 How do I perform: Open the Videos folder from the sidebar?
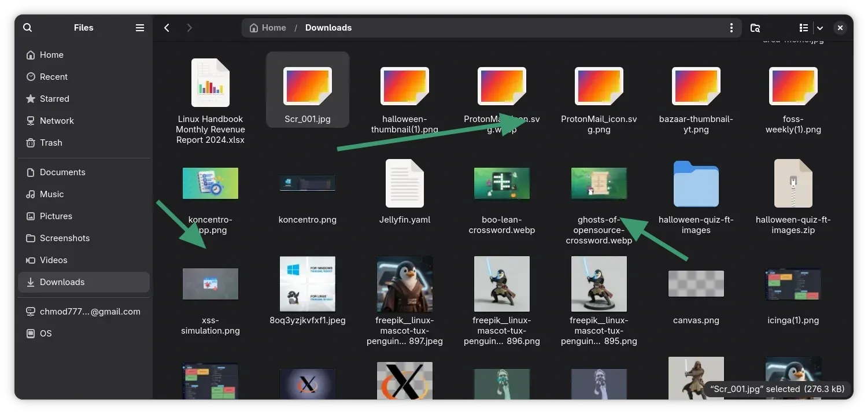click(53, 260)
